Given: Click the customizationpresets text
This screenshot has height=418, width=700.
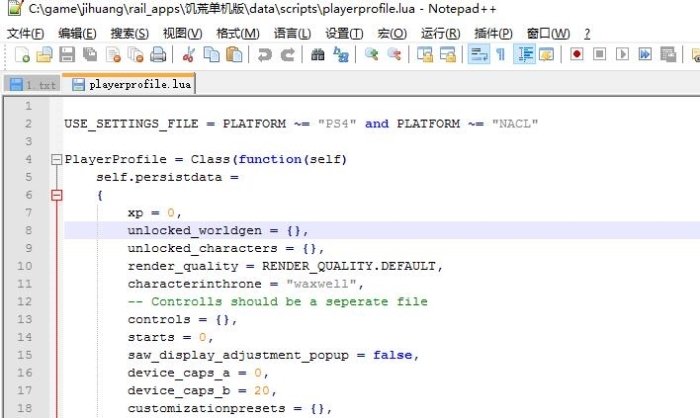Looking at the screenshot, I should point(206,408).
